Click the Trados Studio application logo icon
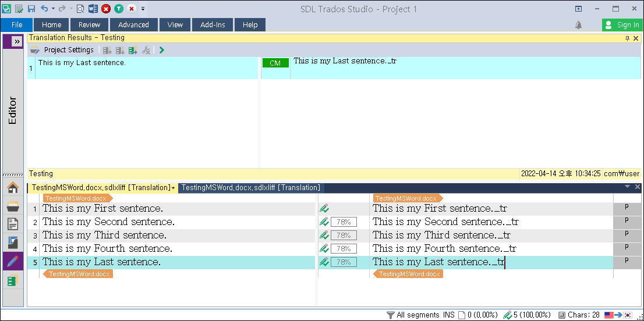Viewport: 644px width, 321px height. (x=6, y=8)
